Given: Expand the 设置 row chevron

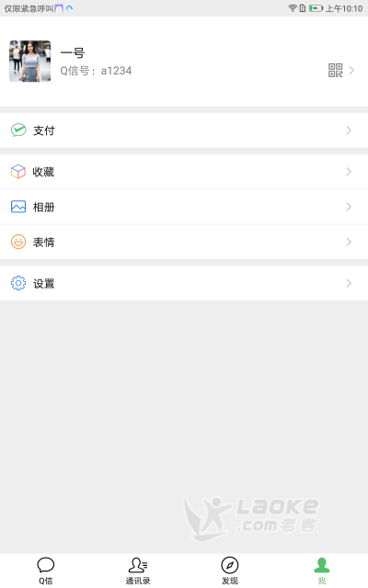Looking at the screenshot, I should [349, 283].
